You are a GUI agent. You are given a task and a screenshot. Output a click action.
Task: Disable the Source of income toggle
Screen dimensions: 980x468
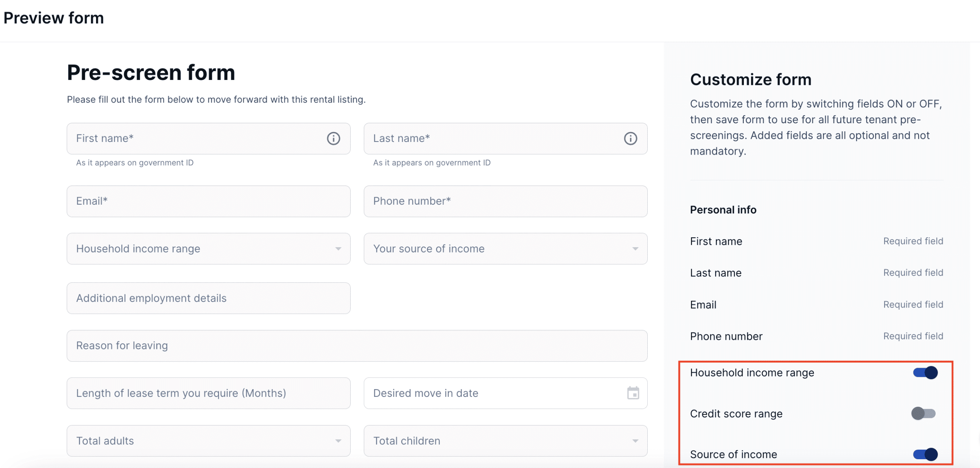tap(925, 454)
